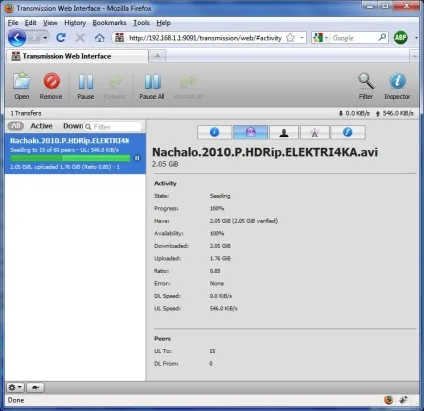Open the search engine chooser dropdown

(x=320, y=38)
